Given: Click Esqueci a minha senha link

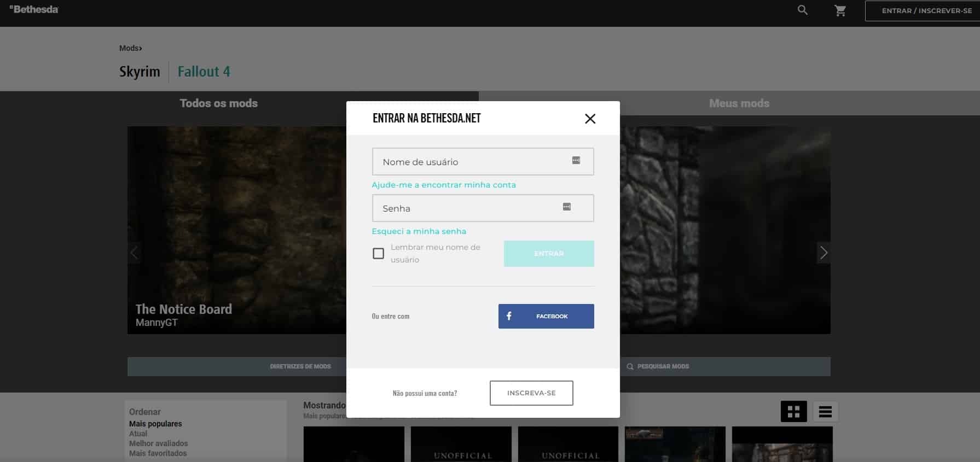Looking at the screenshot, I should tap(419, 231).
